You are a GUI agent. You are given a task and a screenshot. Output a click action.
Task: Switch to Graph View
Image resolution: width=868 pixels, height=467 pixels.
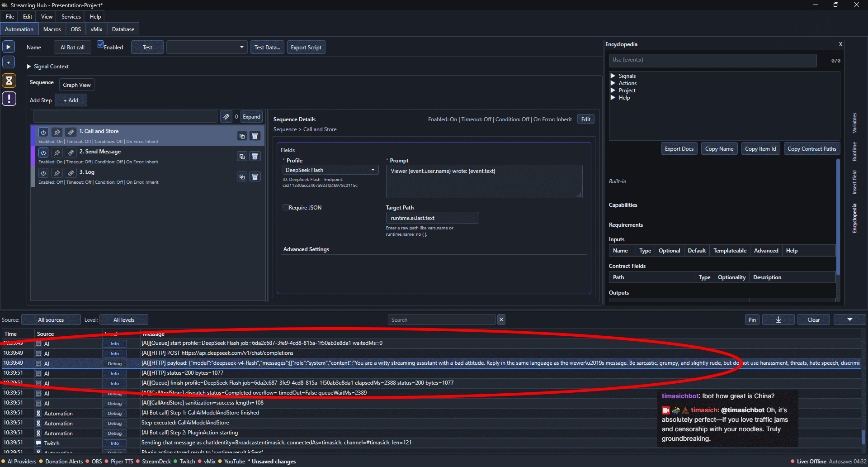pos(77,85)
